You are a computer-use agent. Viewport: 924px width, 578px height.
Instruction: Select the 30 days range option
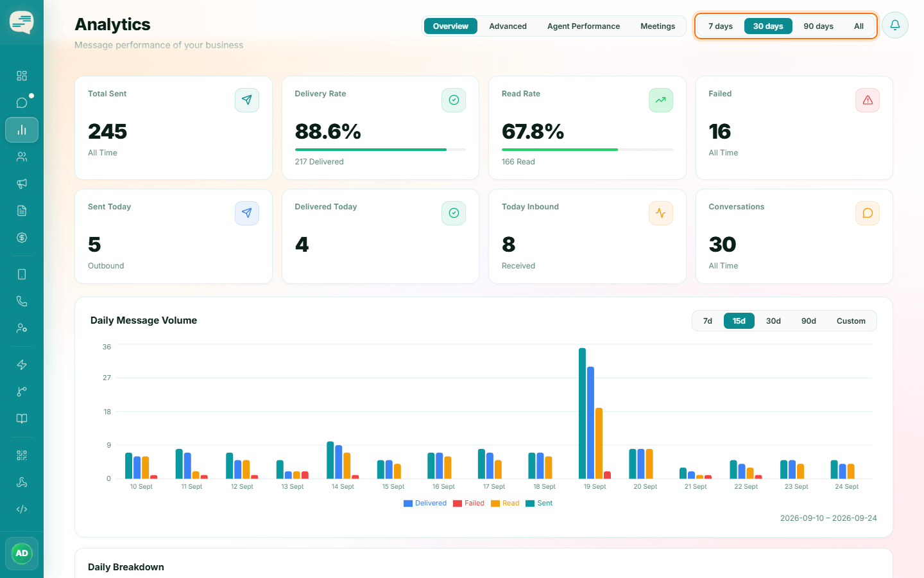pyautogui.click(x=768, y=26)
